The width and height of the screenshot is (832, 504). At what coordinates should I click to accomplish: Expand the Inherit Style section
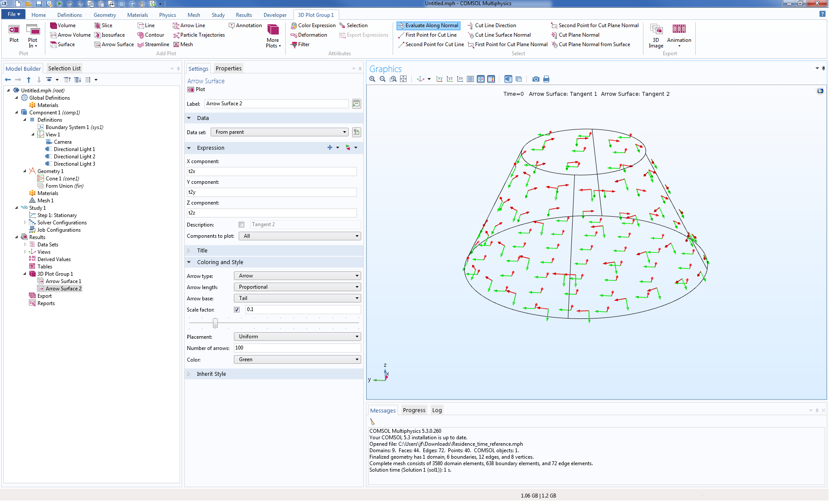[x=211, y=374]
